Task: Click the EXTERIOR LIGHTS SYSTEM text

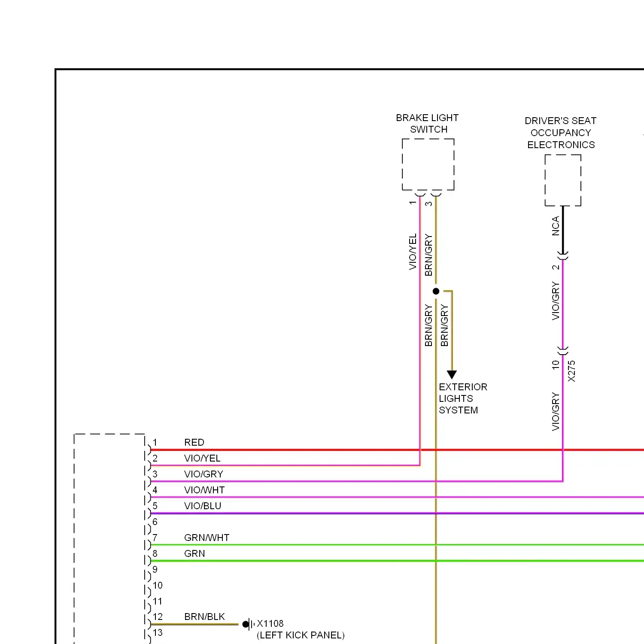Action: (463, 398)
